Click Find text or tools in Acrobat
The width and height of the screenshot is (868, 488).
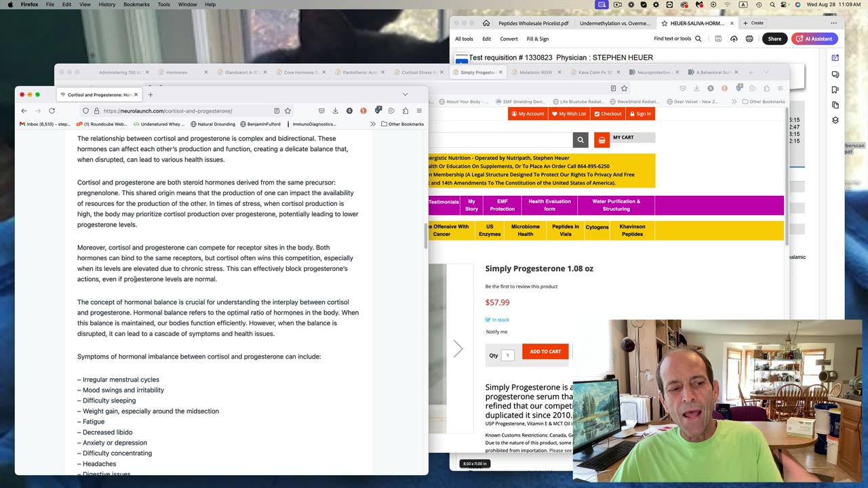pos(677,39)
